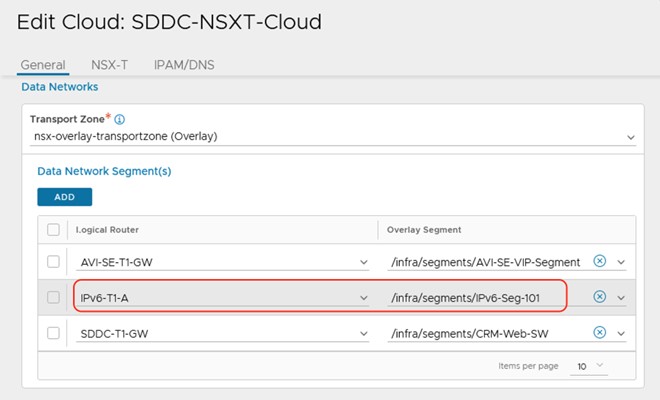Image resolution: width=660 pixels, height=400 pixels.
Task: Toggle the select-all header checkbox
Action: [x=54, y=229]
